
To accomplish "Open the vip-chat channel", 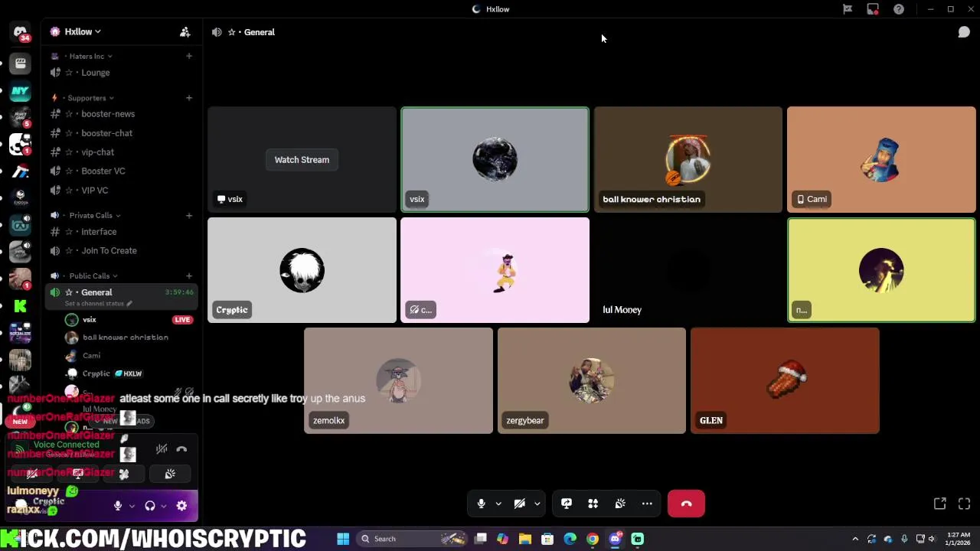I will click(121, 152).
